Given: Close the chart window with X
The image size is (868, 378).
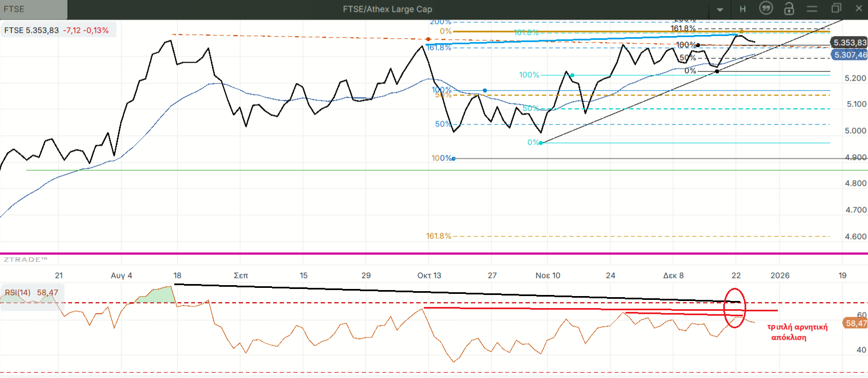Looking at the screenshot, I should click(x=858, y=9).
